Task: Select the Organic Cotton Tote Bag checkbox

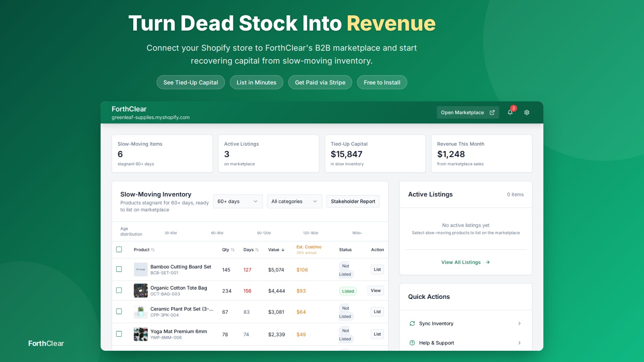Action: pyautogui.click(x=119, y=290)
